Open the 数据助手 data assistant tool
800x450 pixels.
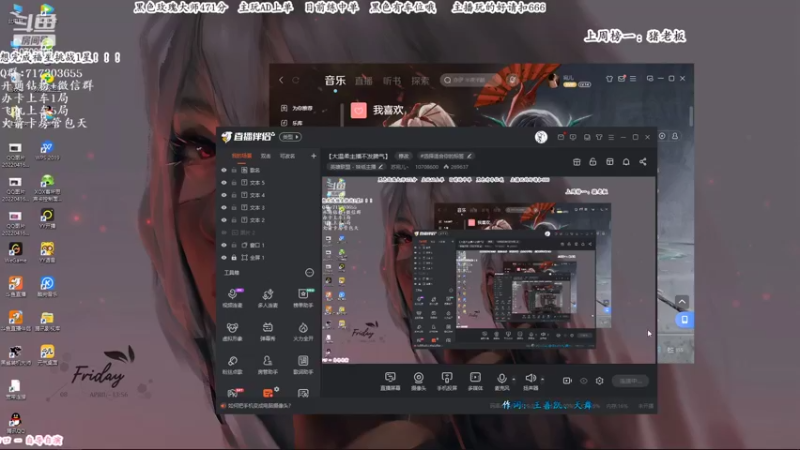[x=303, y=365]
